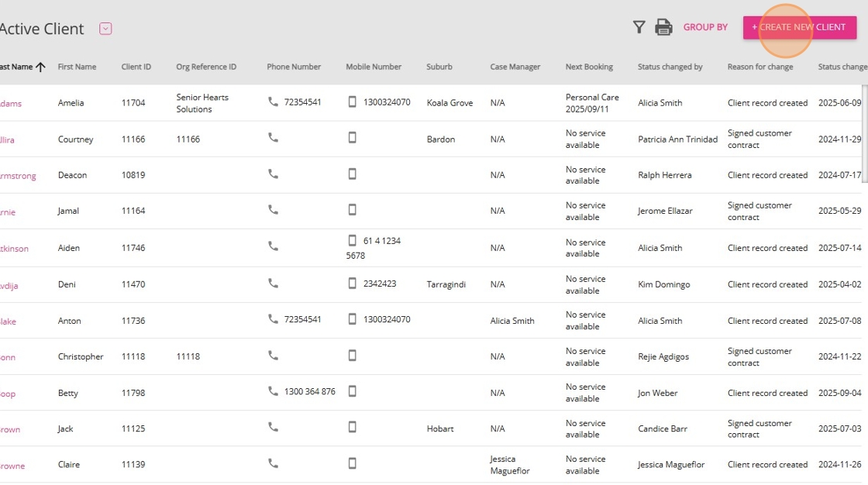Sort by the Case Manager column header
The height and width of the screenshot is (485, 868).
pyautogui.click(x=515, y=67)
